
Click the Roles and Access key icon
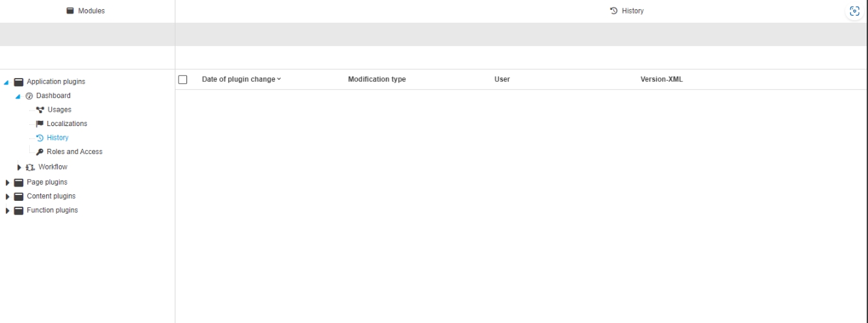40,152
